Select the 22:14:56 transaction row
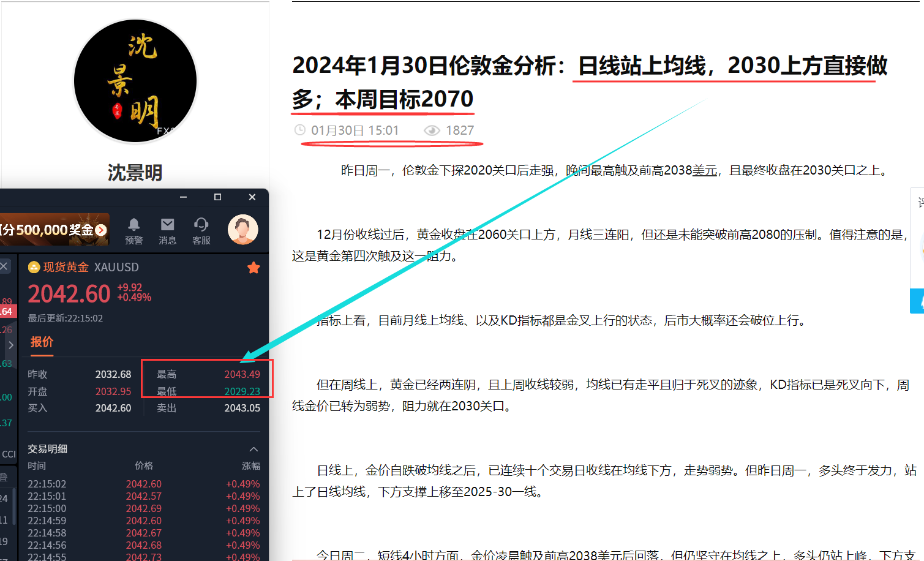Image resolution: width=924 pixels, height=561 pixels. (x=144, y=545)
